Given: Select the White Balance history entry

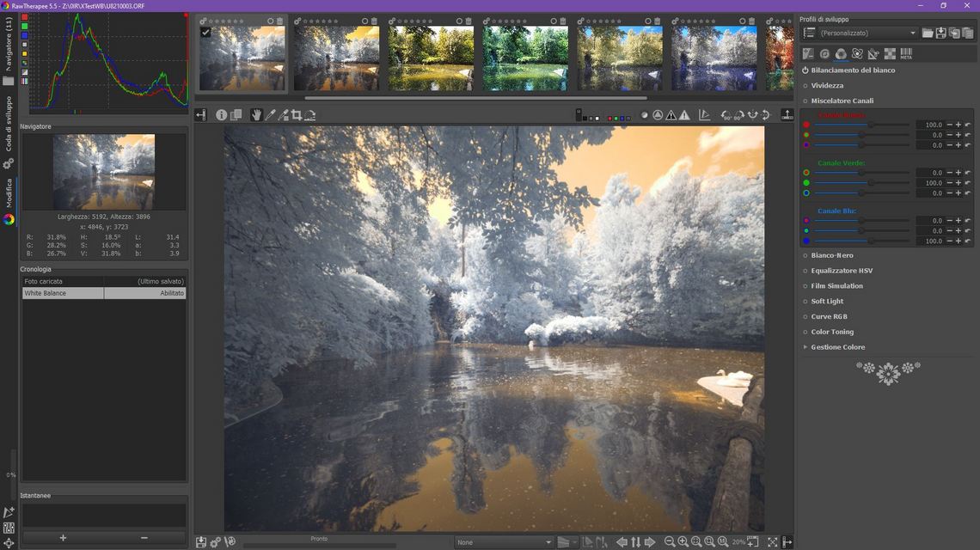Looking at the screenshot, I should point(104,293).
